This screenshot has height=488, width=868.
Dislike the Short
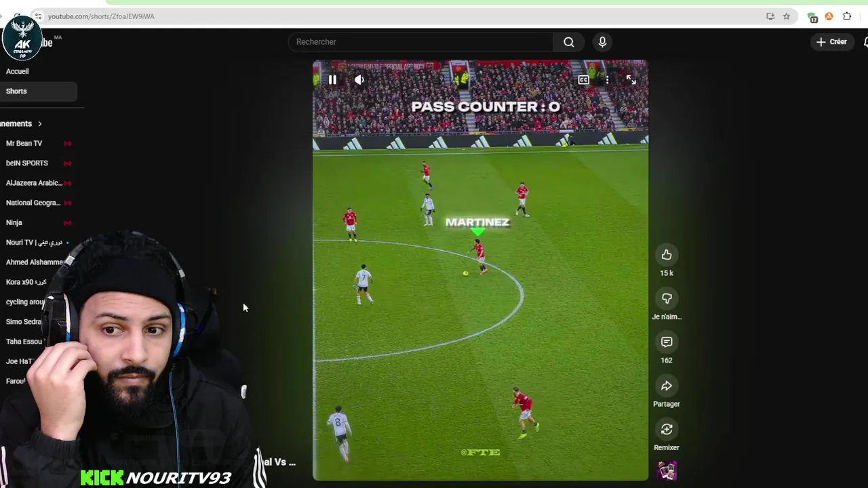[x=667, y=298]
